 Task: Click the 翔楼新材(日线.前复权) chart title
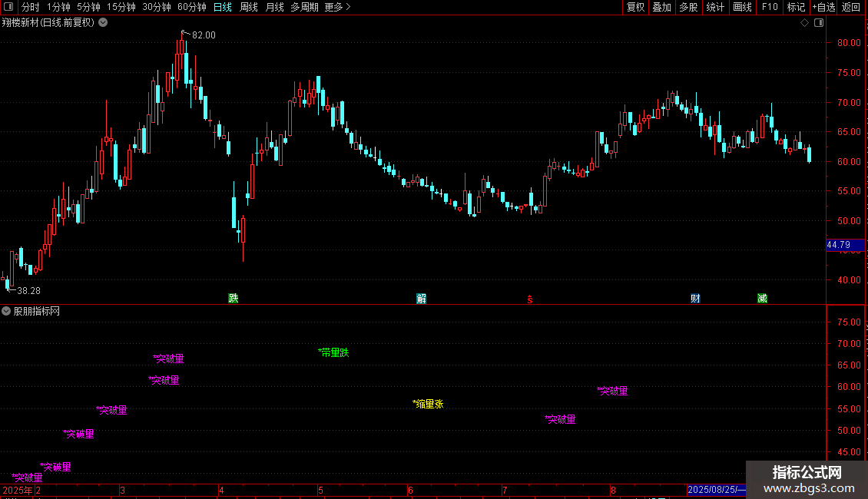tap(48, 23)
